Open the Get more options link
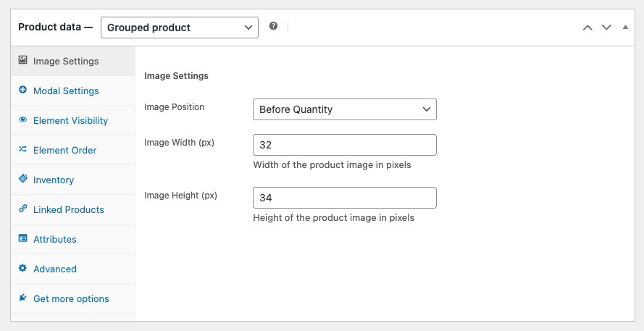The width and height of the screenshot is (644, 331). tap(71, 298)
